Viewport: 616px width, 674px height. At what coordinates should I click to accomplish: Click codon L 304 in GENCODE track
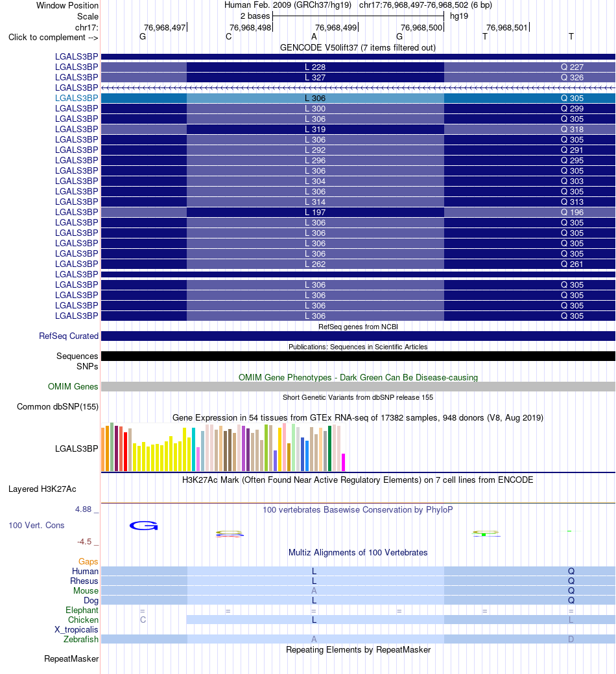[x=315, y=181]
